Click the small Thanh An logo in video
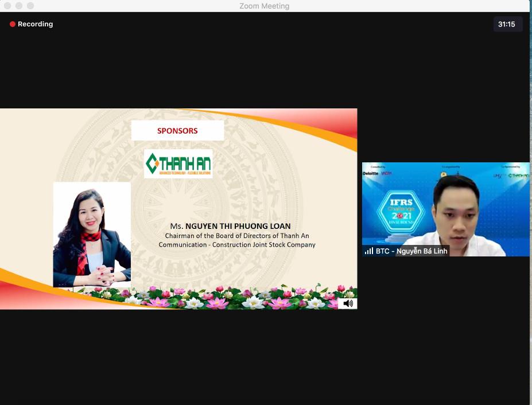 [x=518, y=176]
